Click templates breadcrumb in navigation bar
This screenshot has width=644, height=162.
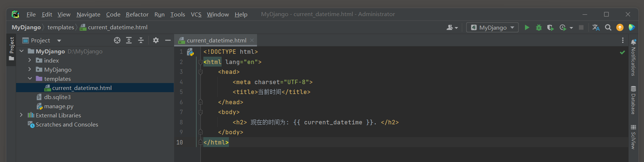pyautogui.click(x=61, y=27)
